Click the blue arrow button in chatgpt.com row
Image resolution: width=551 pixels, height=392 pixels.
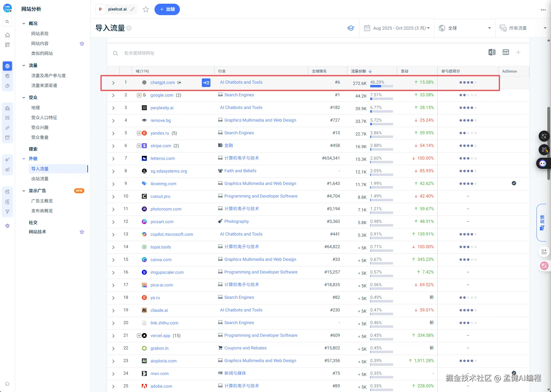(x=206, y=83)
